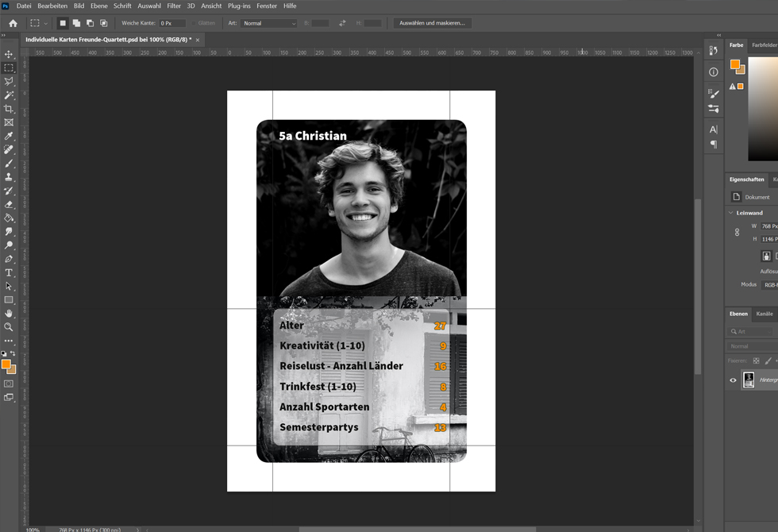Choose New selection mode
778x532 pixels.
(63, 23)
